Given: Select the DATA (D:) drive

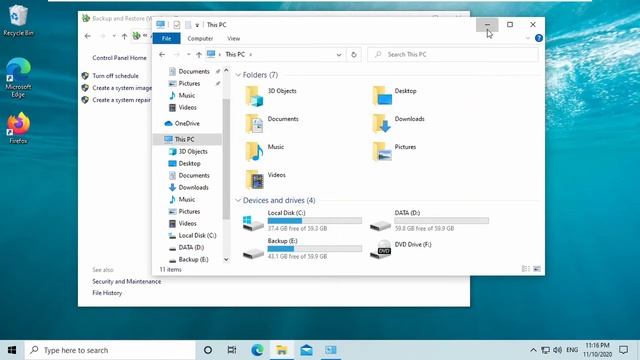Looking at the screenshot, I should (429, 220).
